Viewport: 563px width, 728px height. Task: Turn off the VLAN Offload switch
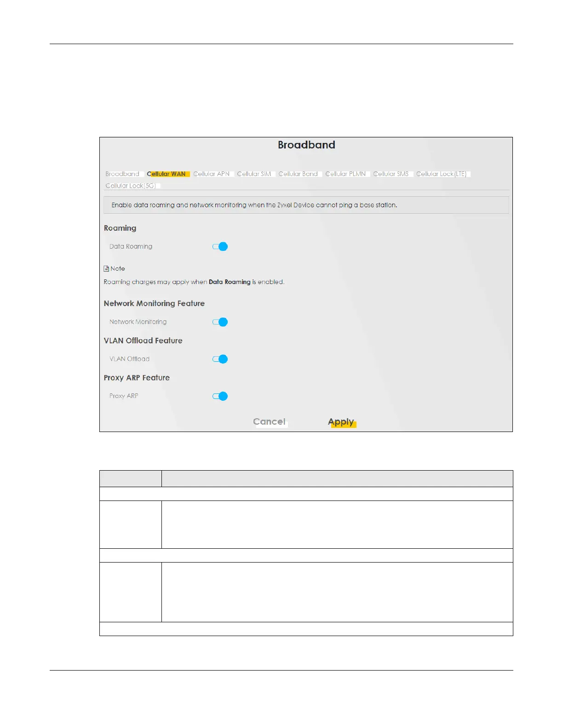pyautogui.click(x=220, y=359)
